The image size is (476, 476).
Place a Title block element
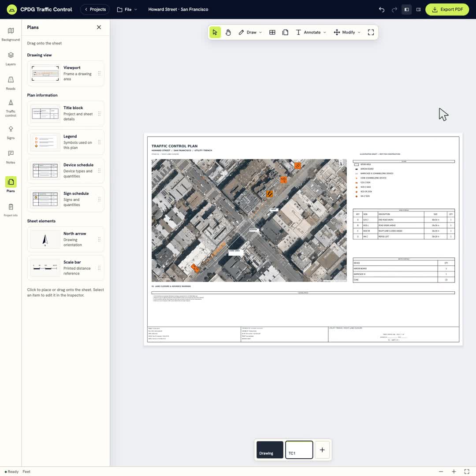(x=66, y=114)
